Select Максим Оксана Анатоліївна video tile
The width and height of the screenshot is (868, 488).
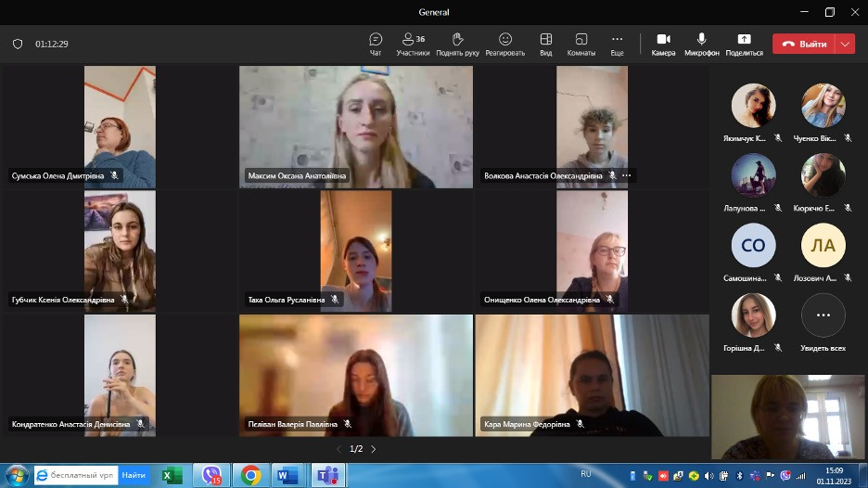pyautogui.click(x=356, y=127)
